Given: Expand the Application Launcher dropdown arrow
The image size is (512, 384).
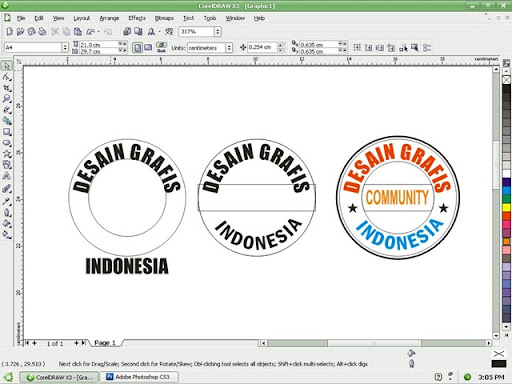Looking at the screenshot, I should [x=159, y=32].
